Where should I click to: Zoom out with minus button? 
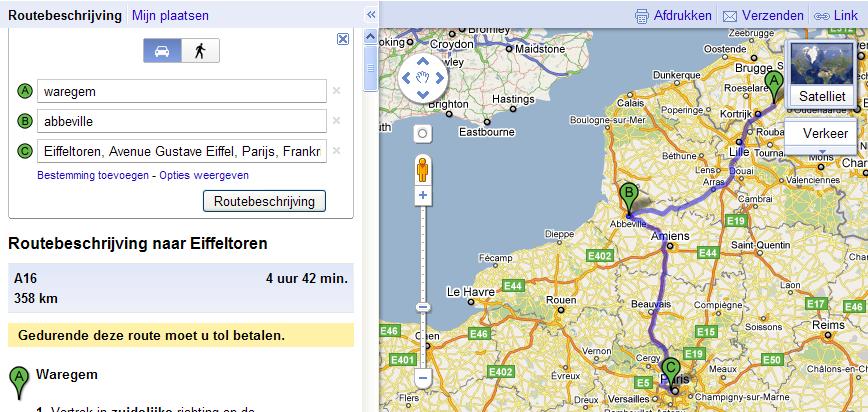tap(423, 378)
